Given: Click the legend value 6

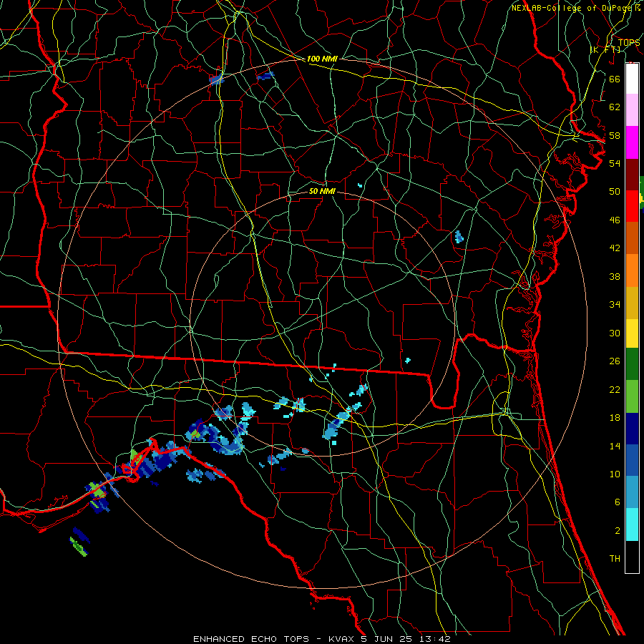Looking at the screenshot, I should point(617,502).
